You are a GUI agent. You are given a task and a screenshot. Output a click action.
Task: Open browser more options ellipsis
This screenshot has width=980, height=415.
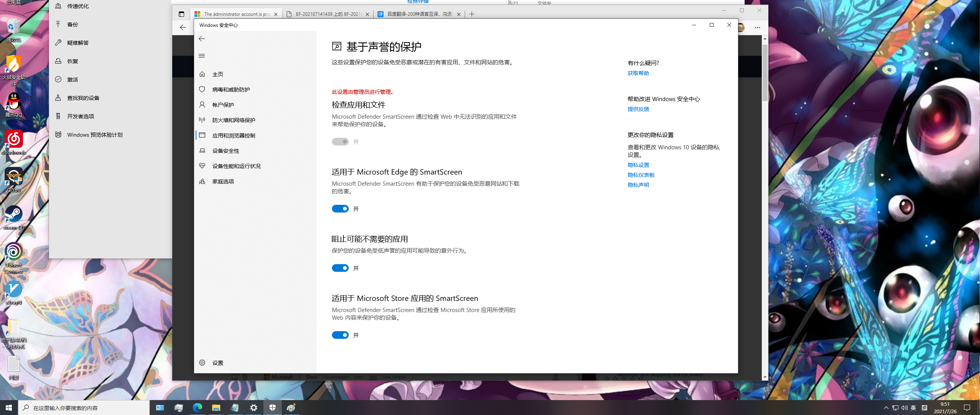[x=757, y=27]
